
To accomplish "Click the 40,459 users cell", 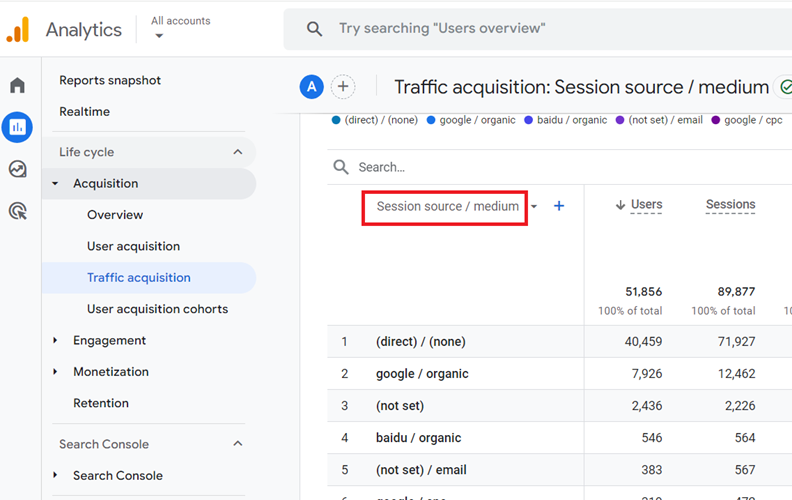I will coord(644,341).
